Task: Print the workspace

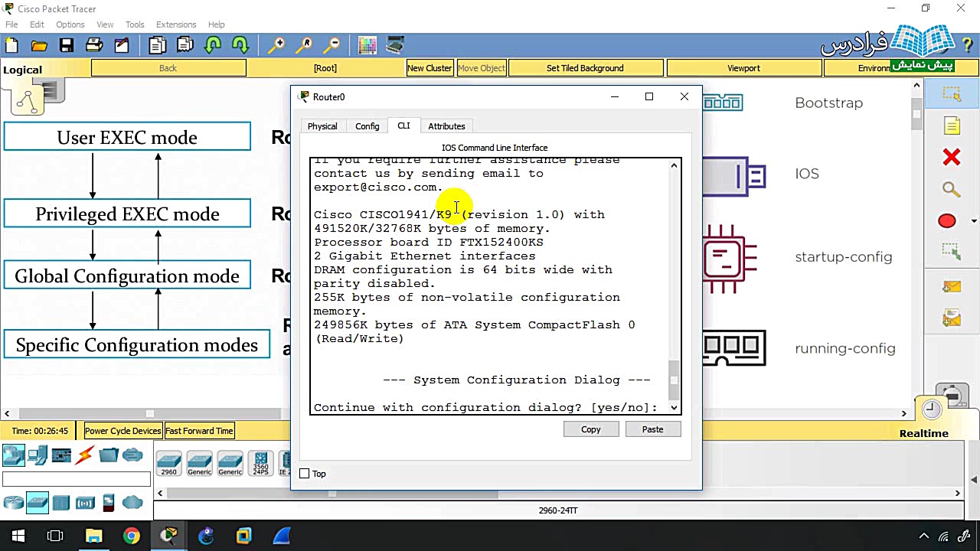Action: coord(94,46)
